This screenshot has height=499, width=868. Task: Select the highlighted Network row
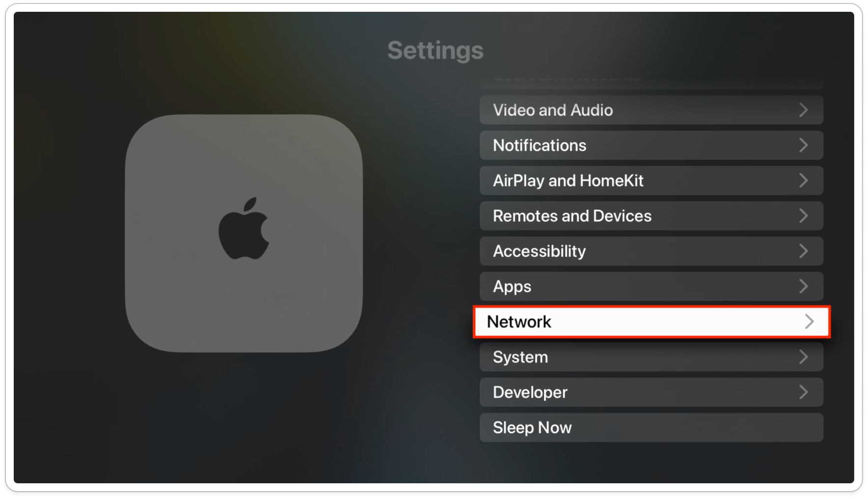coord(651,322)
